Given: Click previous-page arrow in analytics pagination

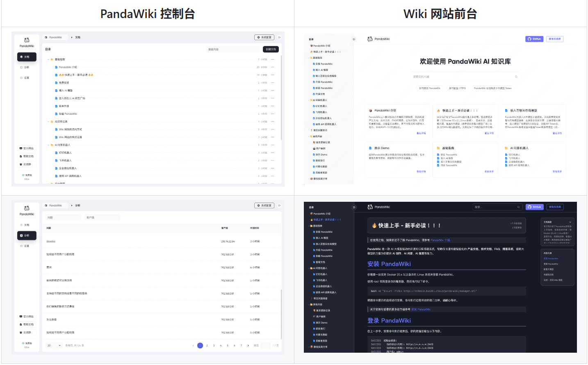Looking at the screenshot, I should coord(193,346).
